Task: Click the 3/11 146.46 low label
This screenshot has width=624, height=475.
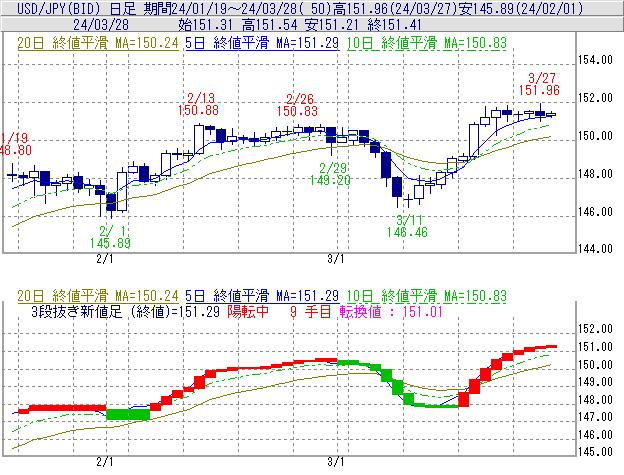Action: click(x=407, y=226)
